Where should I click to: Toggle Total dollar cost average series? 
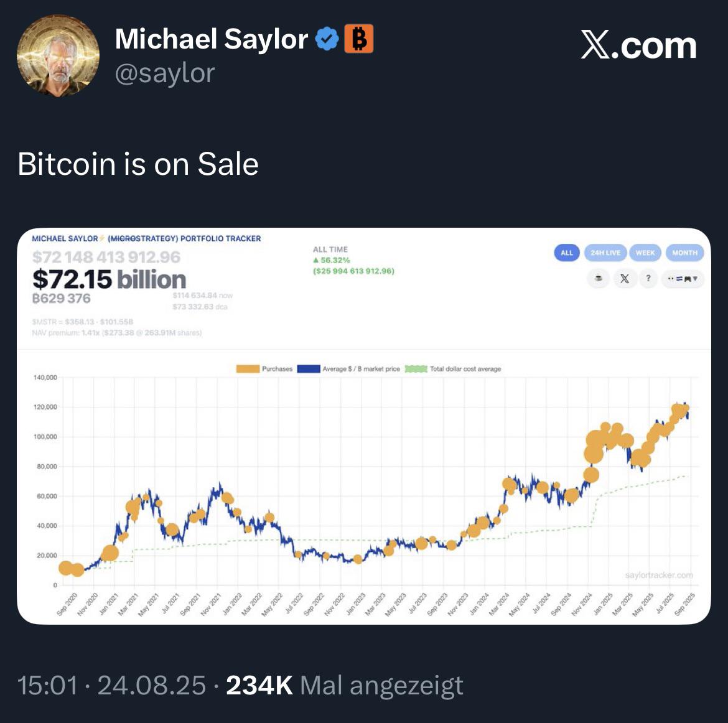[x=453, y=369]
